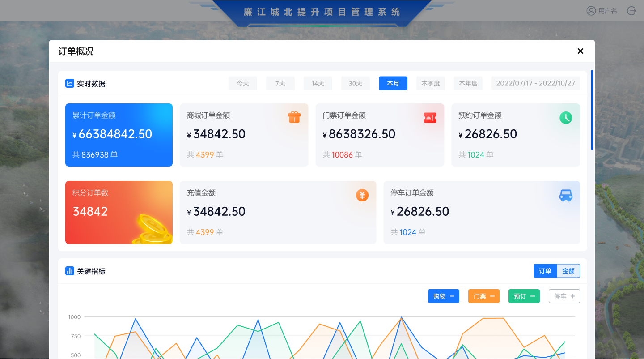Filter data by 7天
The height and width of the screenshot is (359, 644).
click(x=280, y=83)
